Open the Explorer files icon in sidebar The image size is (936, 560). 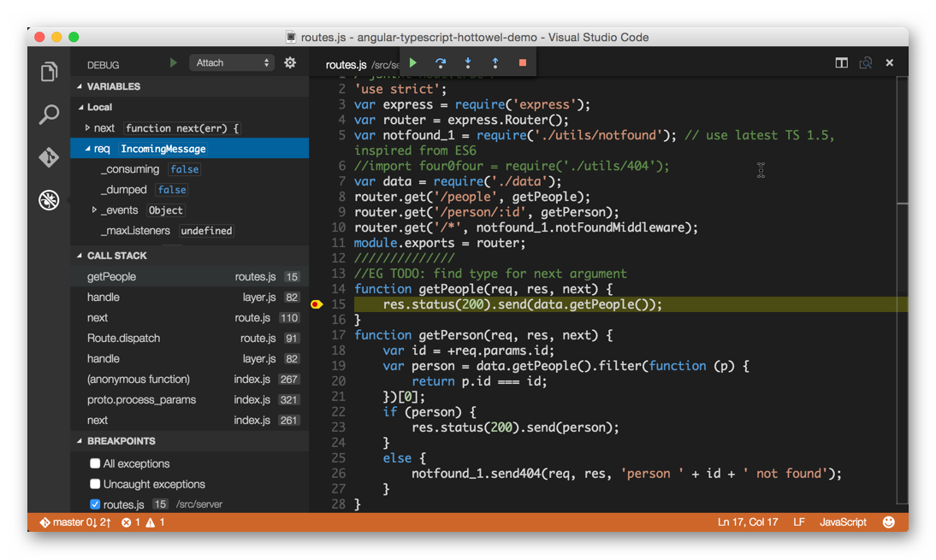(x=49, y=73)
